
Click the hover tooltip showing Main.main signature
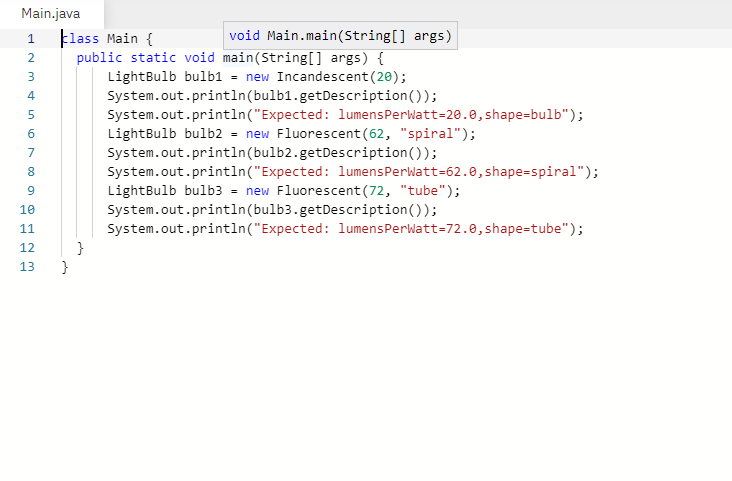click(x=340, y=36)
